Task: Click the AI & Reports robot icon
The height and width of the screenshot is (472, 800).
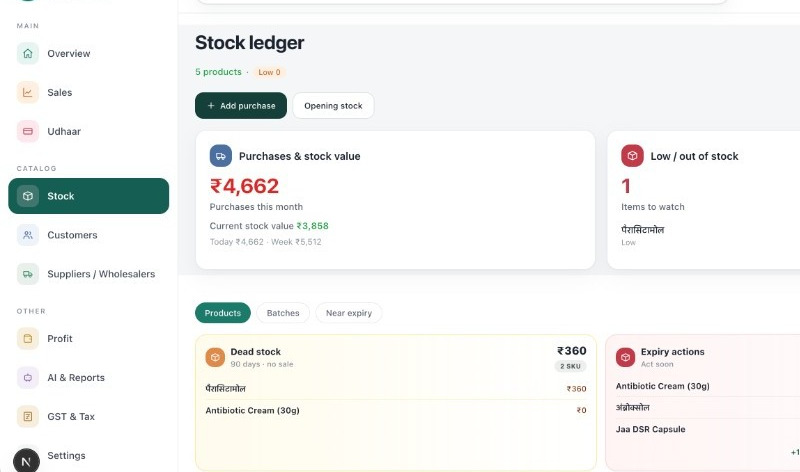Action: click(x=28, y=378)
